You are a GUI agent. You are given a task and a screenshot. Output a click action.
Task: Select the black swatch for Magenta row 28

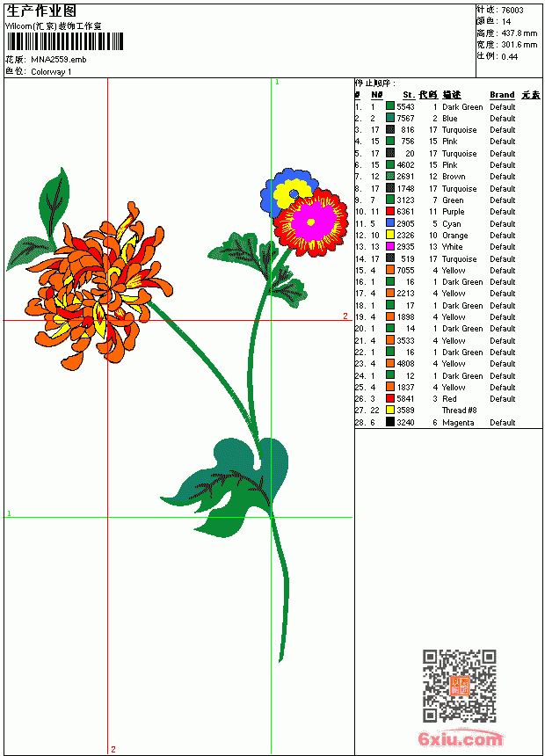click(x=390, y=422)
